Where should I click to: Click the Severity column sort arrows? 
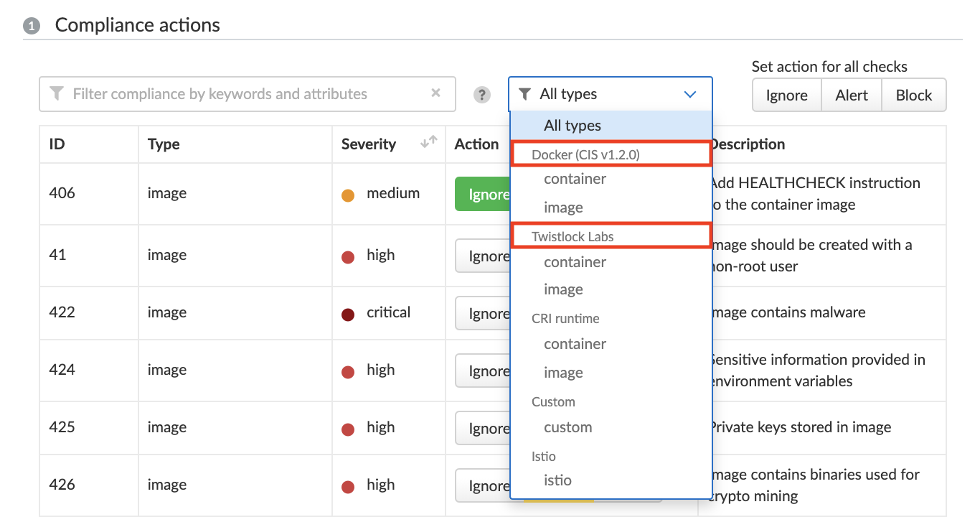point(428,143)
